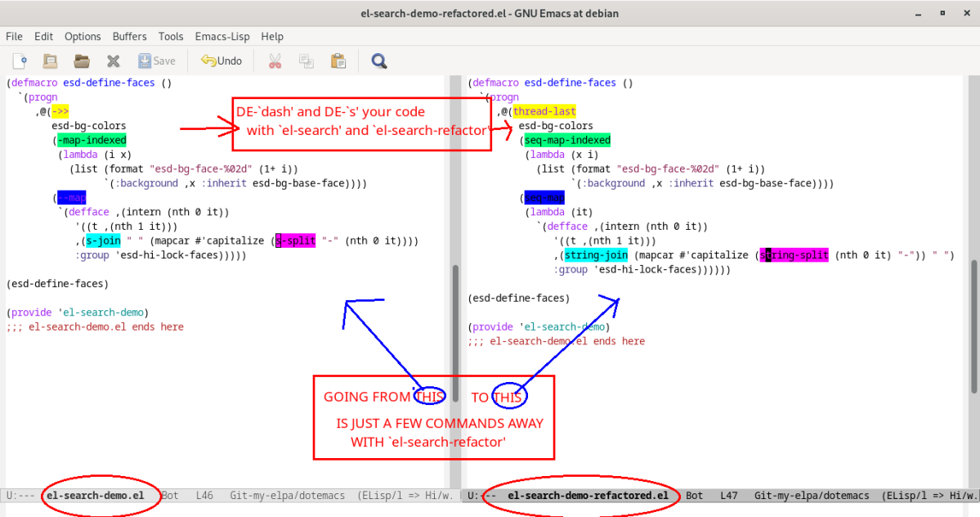The width and height of the screenshot is (980, 517).
Task: Click the right pane's vertical scrollbar thumb
Action: click(x=973, y=326)
